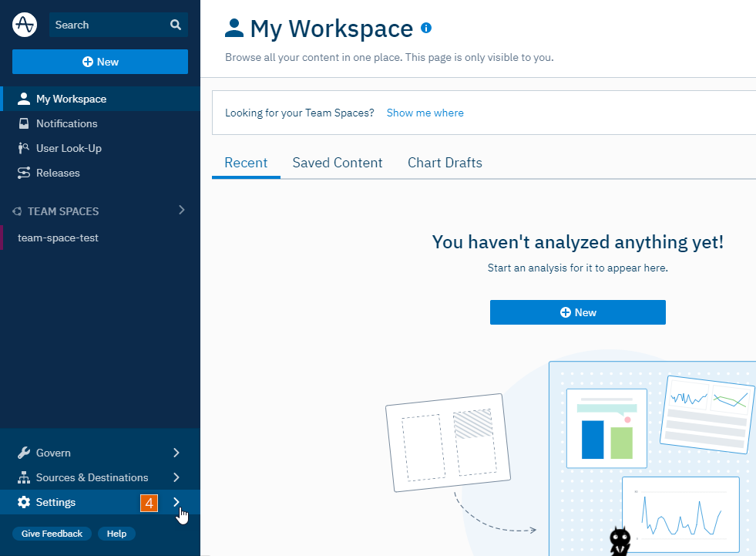Switch to the Recent tab
756x556 pixels.
pyautogui.click(x=246, y=163)
